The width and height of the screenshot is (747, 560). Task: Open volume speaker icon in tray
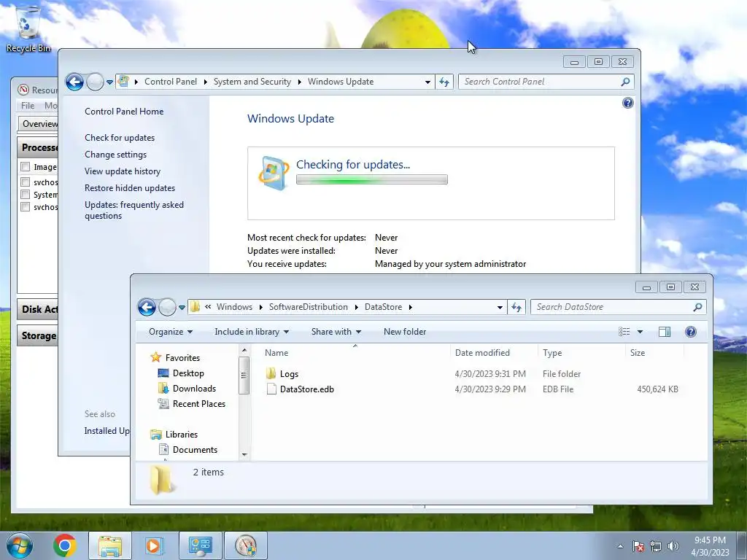pyautogui.click(x=673, y=547)
